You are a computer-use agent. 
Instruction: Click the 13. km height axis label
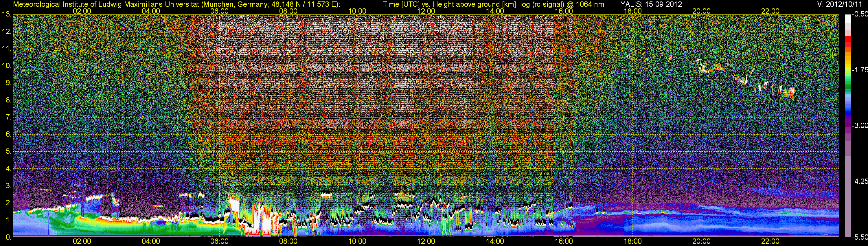[6, 14]
